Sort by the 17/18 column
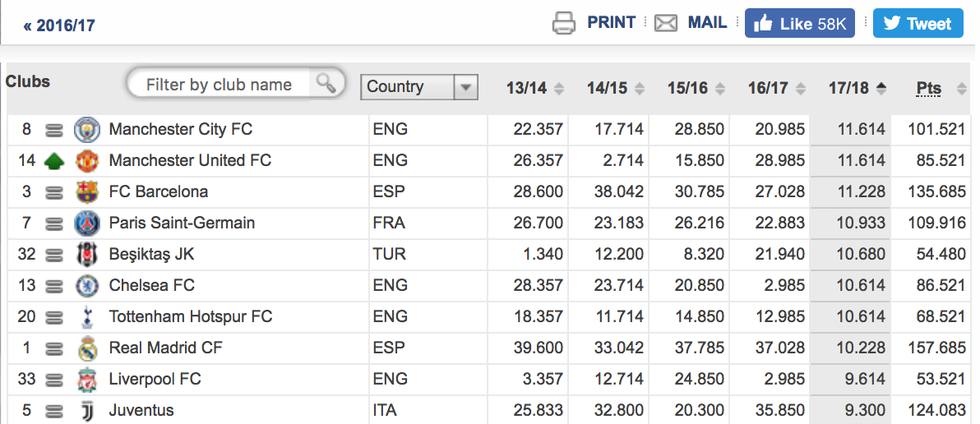The height and width of the screenshot is (424, 980). (x=857, y=88)
